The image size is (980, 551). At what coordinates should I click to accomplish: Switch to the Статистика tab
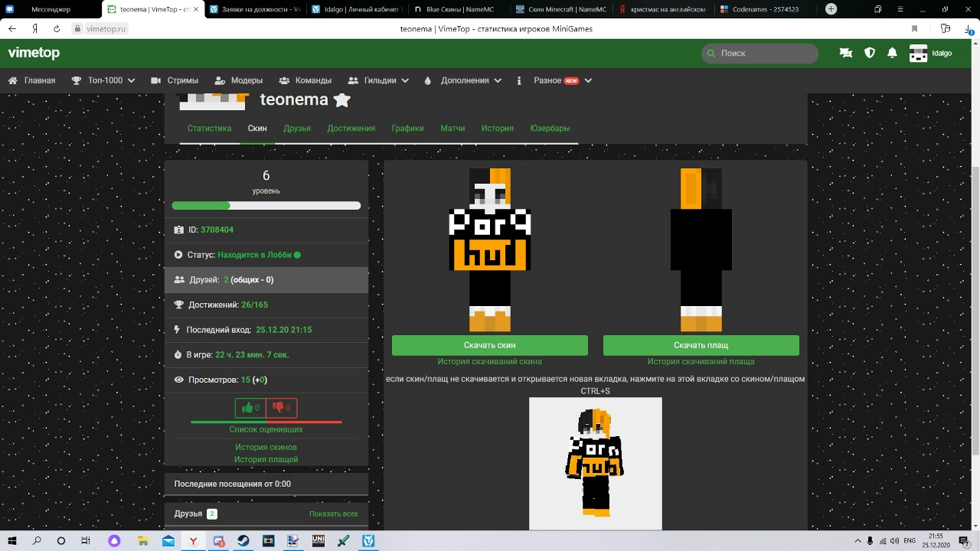click(209, 129)
